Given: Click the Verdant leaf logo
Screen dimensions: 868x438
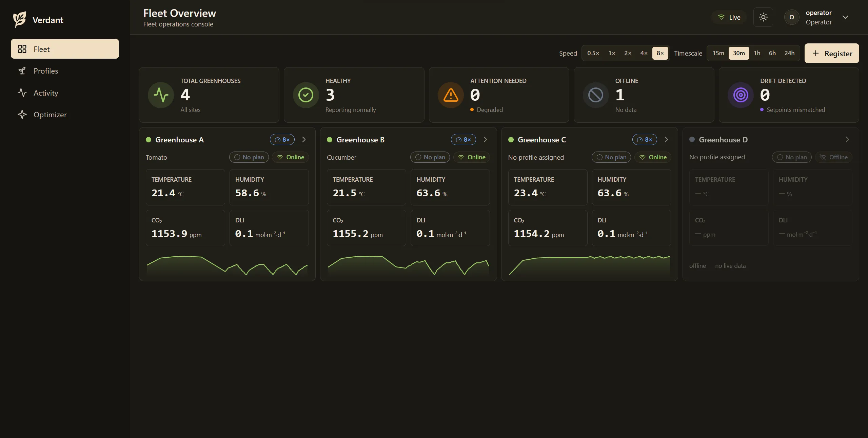Looking at the screenshot, I should tap(20, 20).
